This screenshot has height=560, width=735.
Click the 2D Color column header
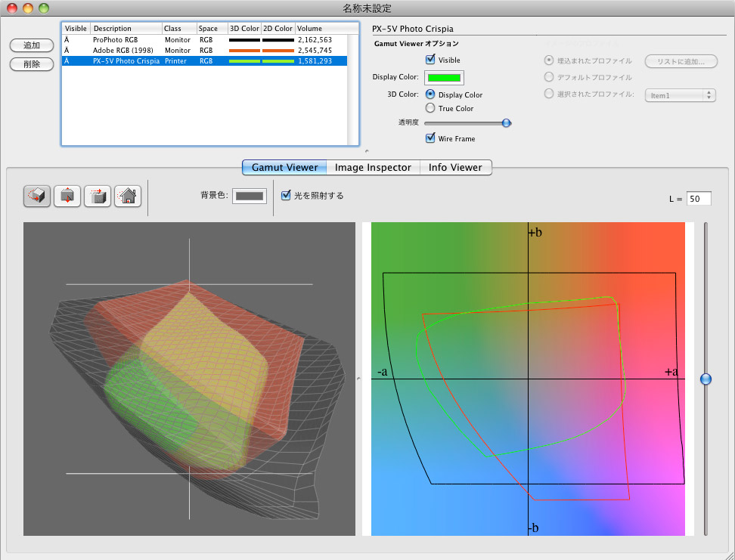[x=278, y=29]
